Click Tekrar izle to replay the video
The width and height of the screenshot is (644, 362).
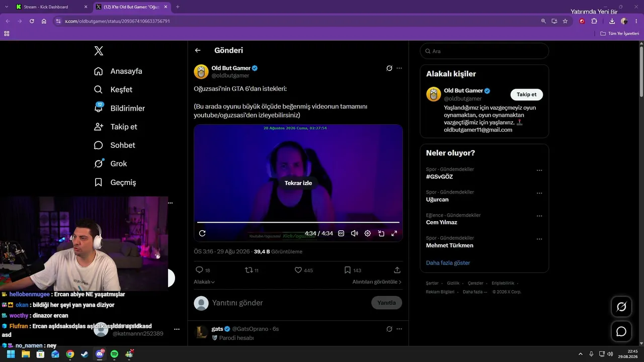coord(298,183)
